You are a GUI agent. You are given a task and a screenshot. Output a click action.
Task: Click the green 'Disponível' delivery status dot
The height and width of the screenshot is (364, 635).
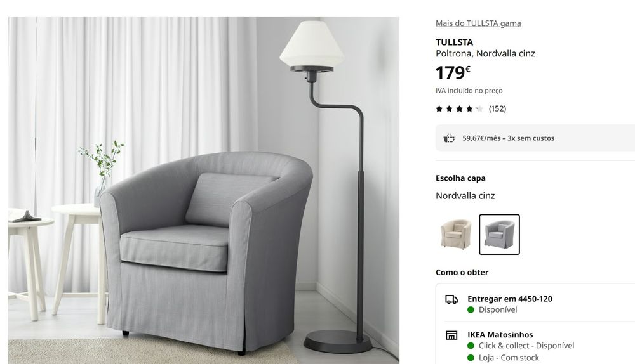click(471, 310)
